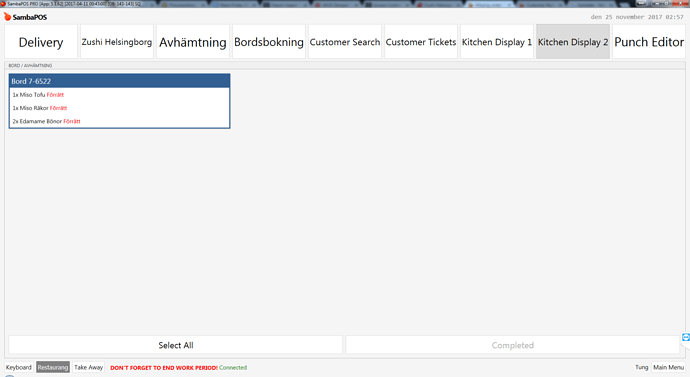The image size is (690, 377).
Task: Switch to Take Away department
Action: click(88, 367)
